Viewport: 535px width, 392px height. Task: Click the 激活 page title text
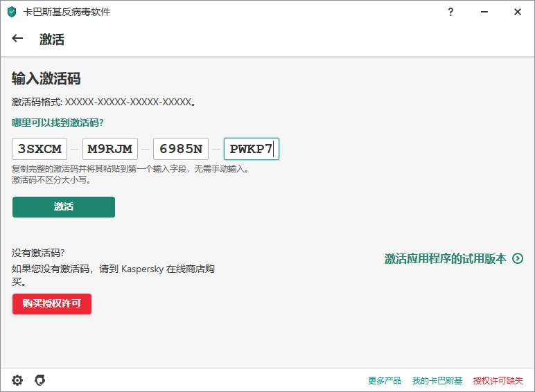click(52, 39)
